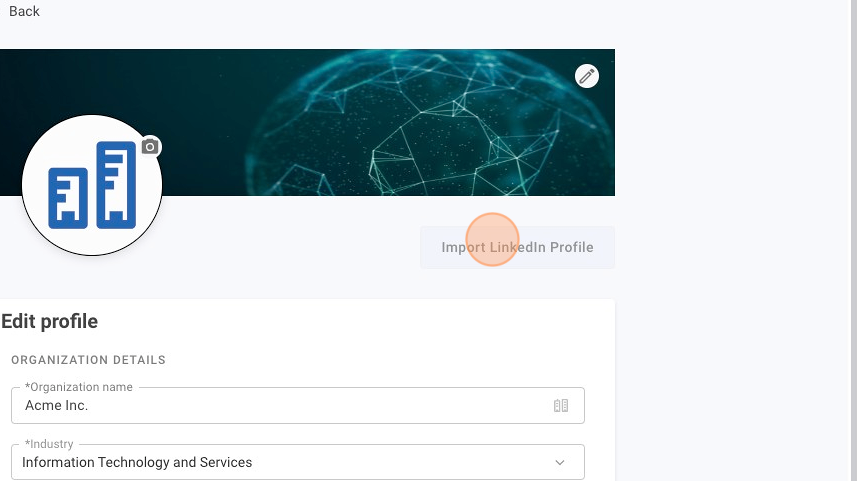Click the blue buildings organization logo
The height and width of the screenshot is (481, 860).
(x=92, y=185)
